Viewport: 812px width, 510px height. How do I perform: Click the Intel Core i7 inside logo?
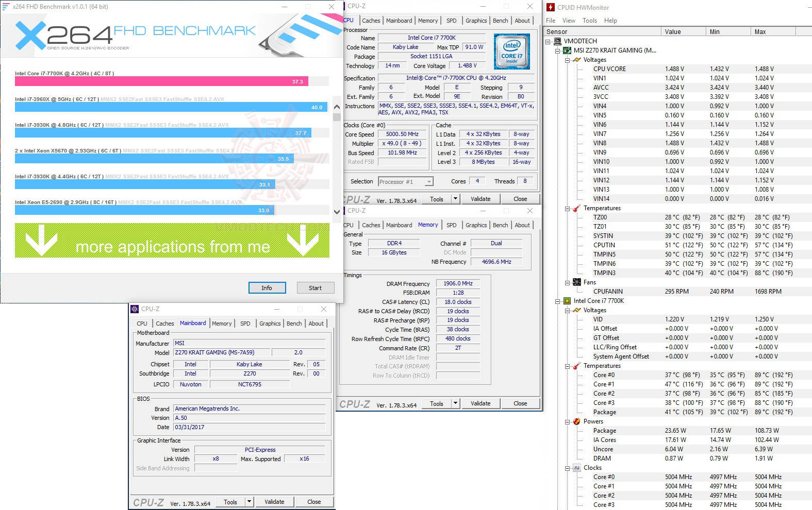[x=511, y=52]
